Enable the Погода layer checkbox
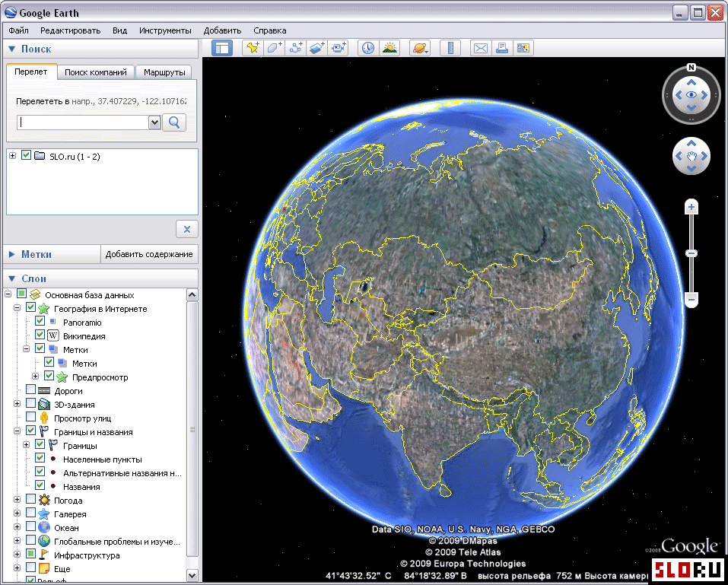Screen dimensions: 728x585 coord(30,499)
